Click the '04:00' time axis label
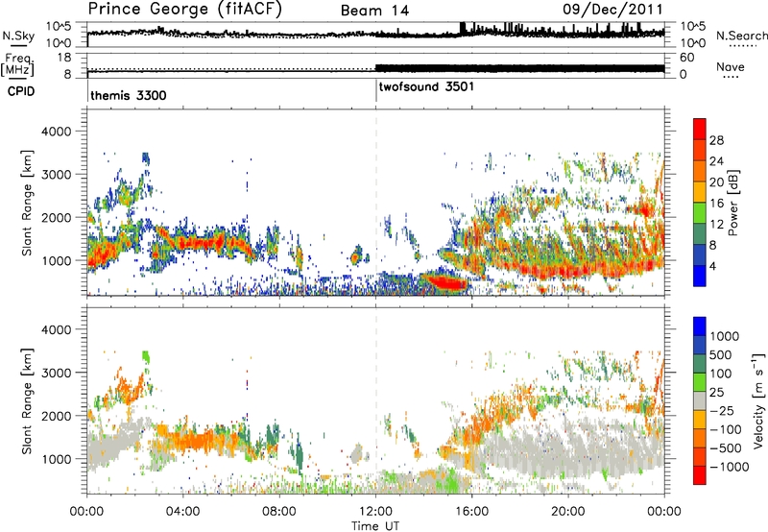Image resolution: width=768 pixels, height=532 pixels. click(182, 512)
